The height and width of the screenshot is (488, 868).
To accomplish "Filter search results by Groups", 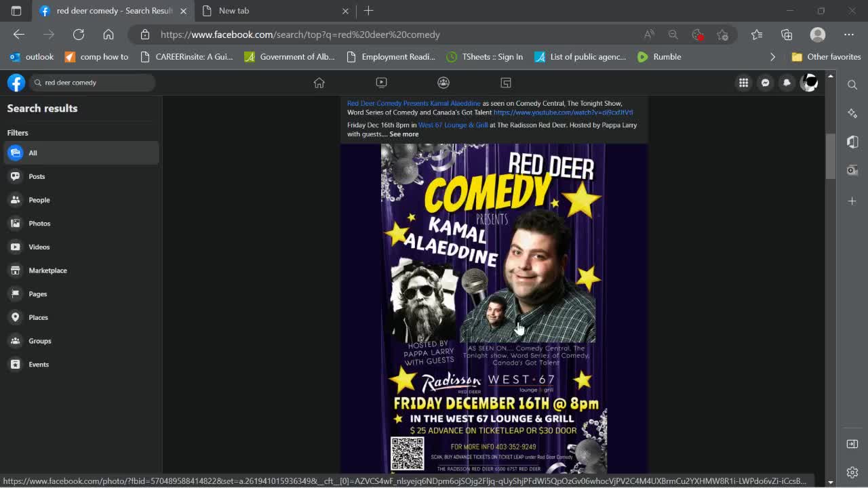I will (x=81, y=341).
